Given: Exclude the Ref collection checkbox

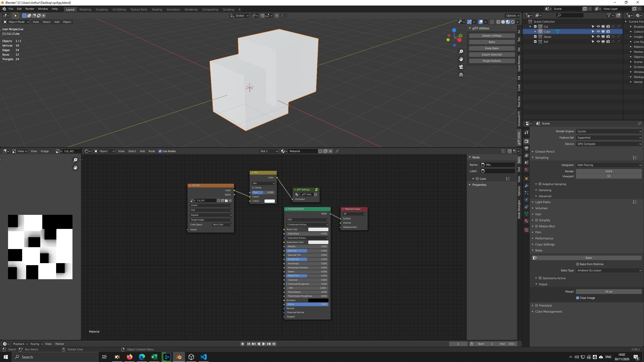Looking at the screenshot, I should tap(535, 42).
